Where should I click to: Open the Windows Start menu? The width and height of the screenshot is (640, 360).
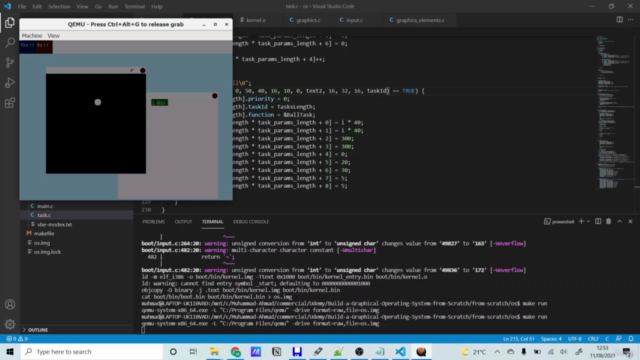10,351
